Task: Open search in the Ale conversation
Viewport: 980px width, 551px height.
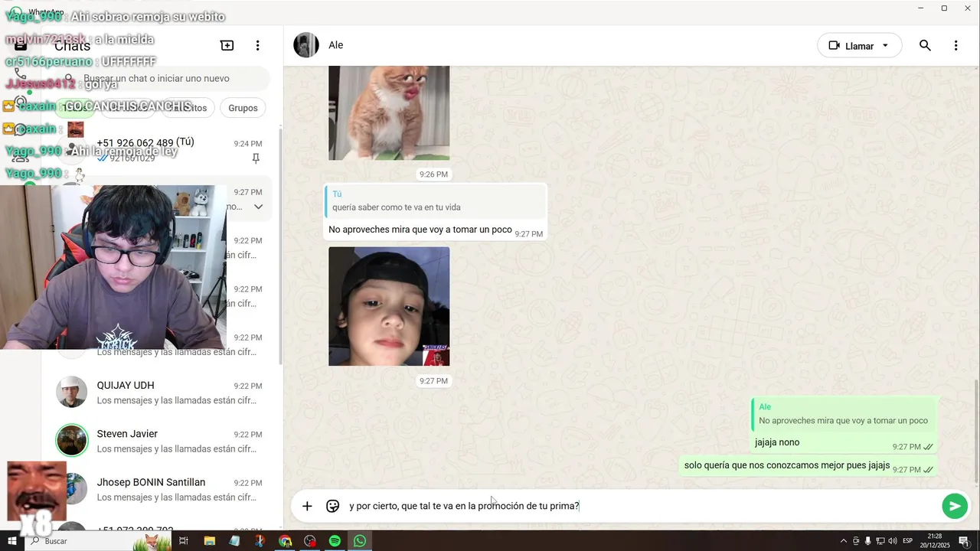Action: pos(925,46)
